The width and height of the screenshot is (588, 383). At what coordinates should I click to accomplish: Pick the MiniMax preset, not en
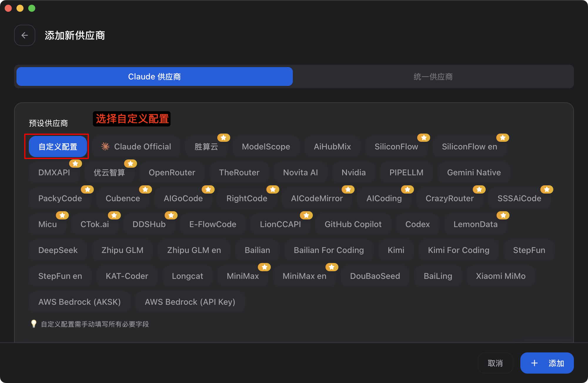tap(243, 276)
